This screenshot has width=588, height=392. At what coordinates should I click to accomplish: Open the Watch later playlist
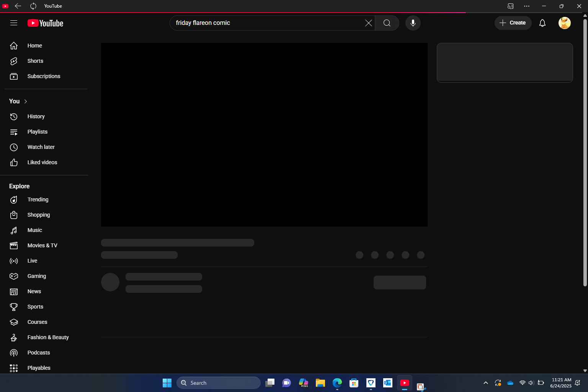point(41,147)
